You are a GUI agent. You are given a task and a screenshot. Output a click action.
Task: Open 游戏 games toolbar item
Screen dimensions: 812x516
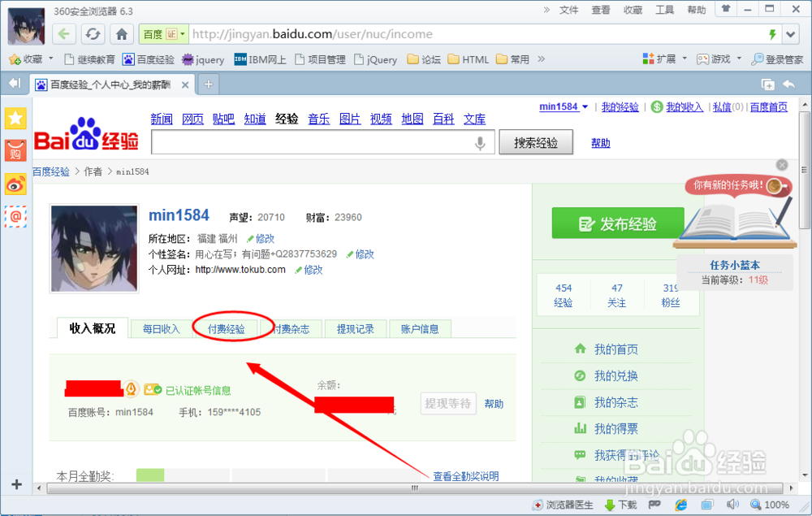tap(713, 59)
